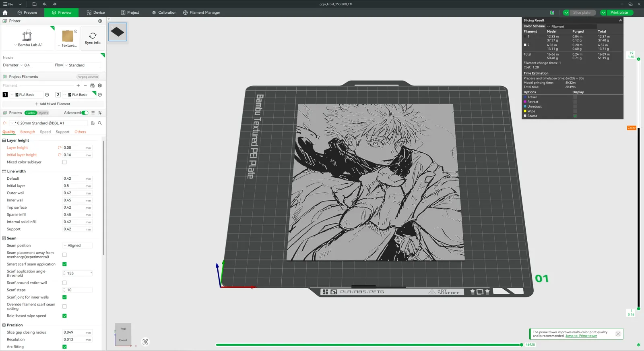Reset Initial layer height value
This screenshot has width=644, height=351.
[60, 155]
